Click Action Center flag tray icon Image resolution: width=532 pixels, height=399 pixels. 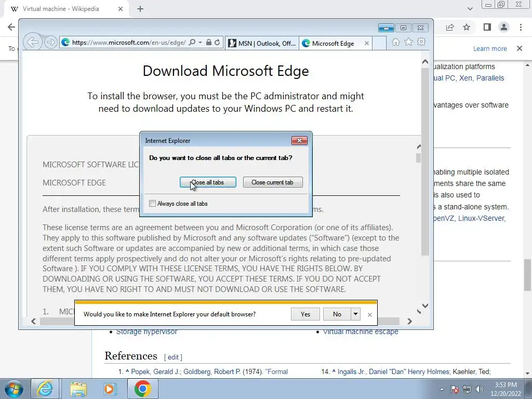455,389
